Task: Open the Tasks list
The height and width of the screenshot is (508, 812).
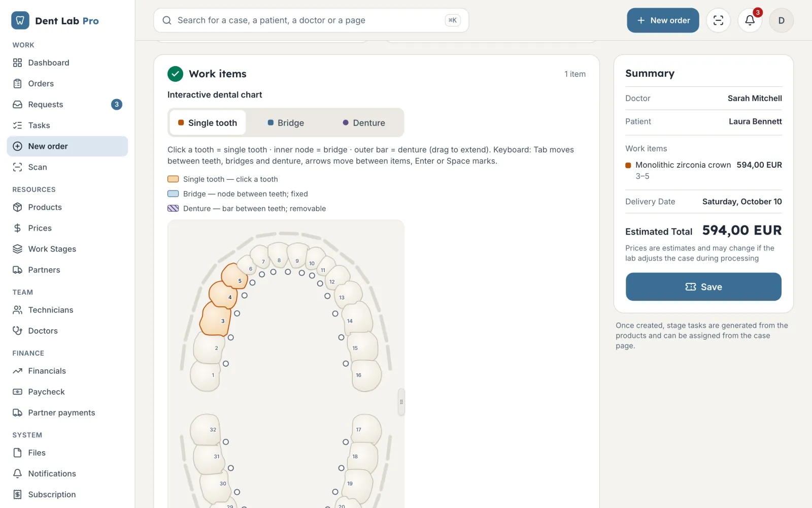Action: point(67,125)
